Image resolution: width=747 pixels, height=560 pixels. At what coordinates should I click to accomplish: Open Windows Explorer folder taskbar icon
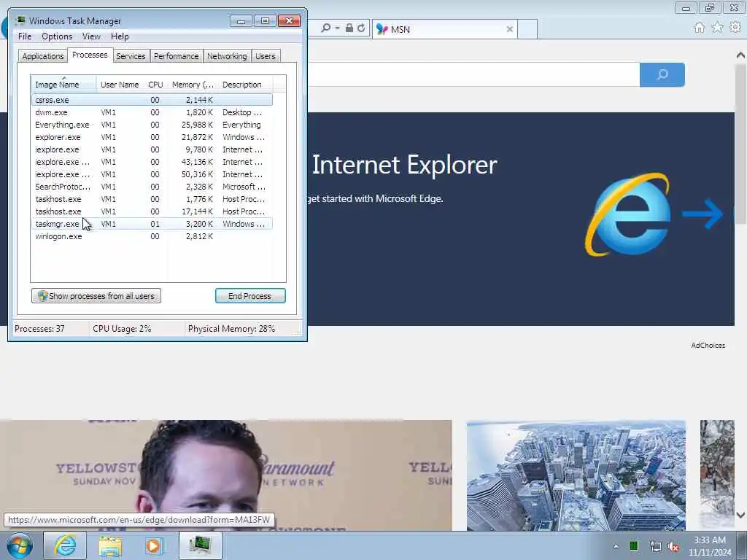click(x=110, y=545)
